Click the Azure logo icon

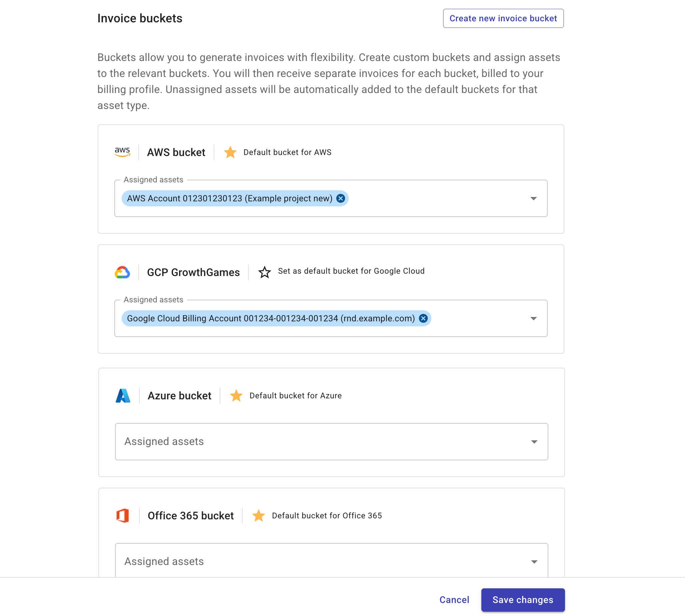point(123,395)
